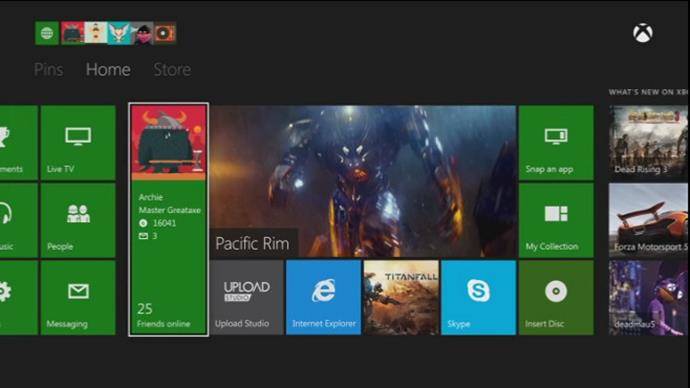The image size is (690, 388).
Task: Click the gamerscore 16041 value
Action: click(x=164, y=223)
